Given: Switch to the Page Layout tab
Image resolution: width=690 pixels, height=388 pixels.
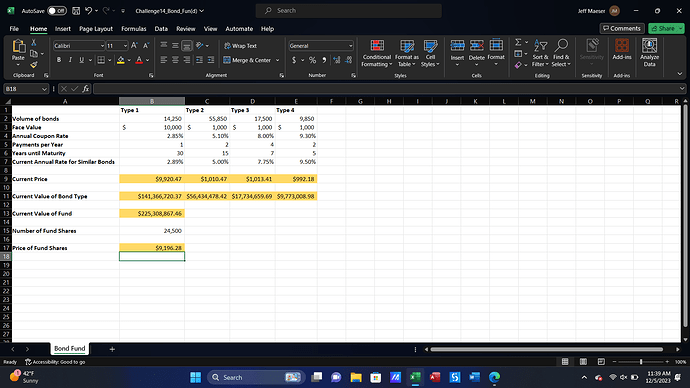Looking at the screenshot, I should click(96, 29).
